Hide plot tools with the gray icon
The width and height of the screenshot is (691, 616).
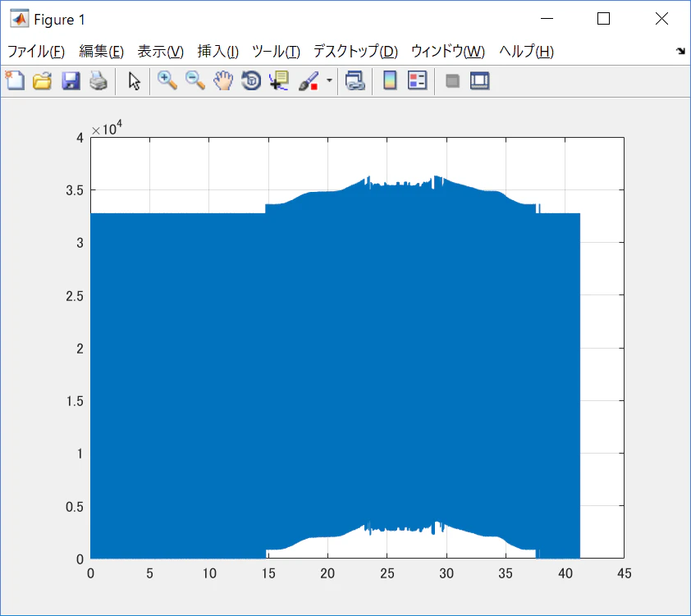[x=452, y=81]
